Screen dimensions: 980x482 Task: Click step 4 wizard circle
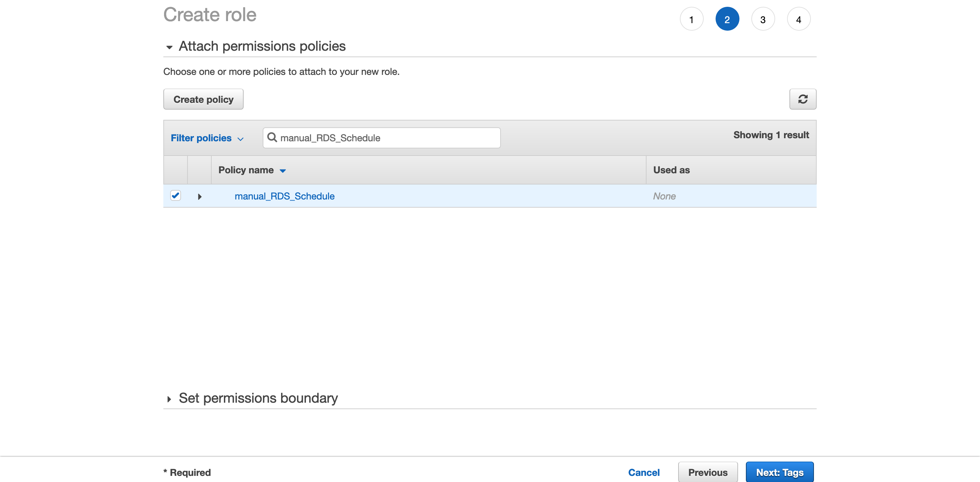click(799, 19)
